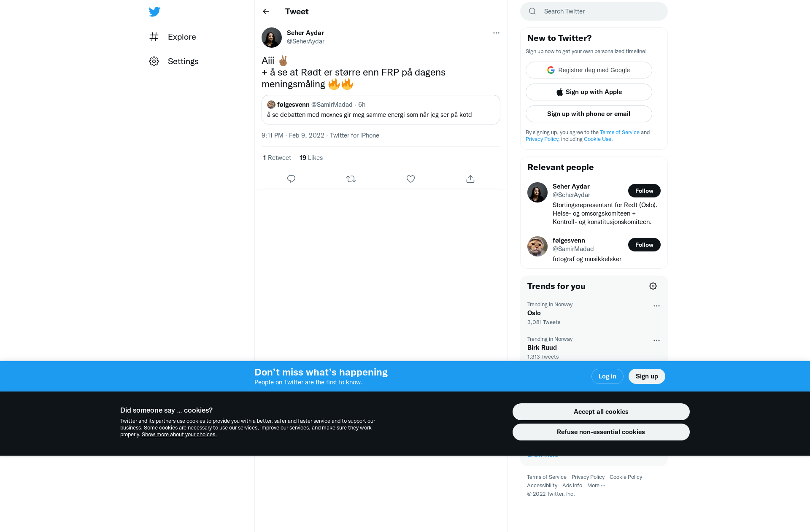
Task: View the 19 Likes list
Action: coord(311,158)
